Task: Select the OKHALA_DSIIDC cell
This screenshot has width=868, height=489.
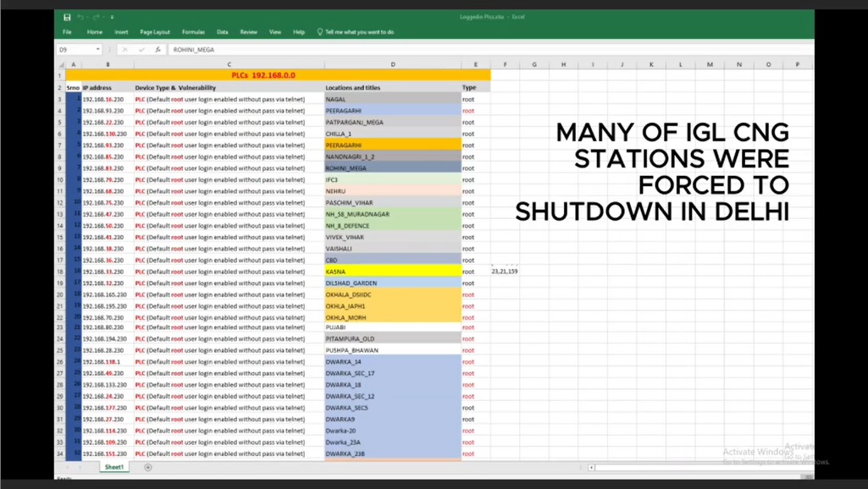Action: click(393, 294)
